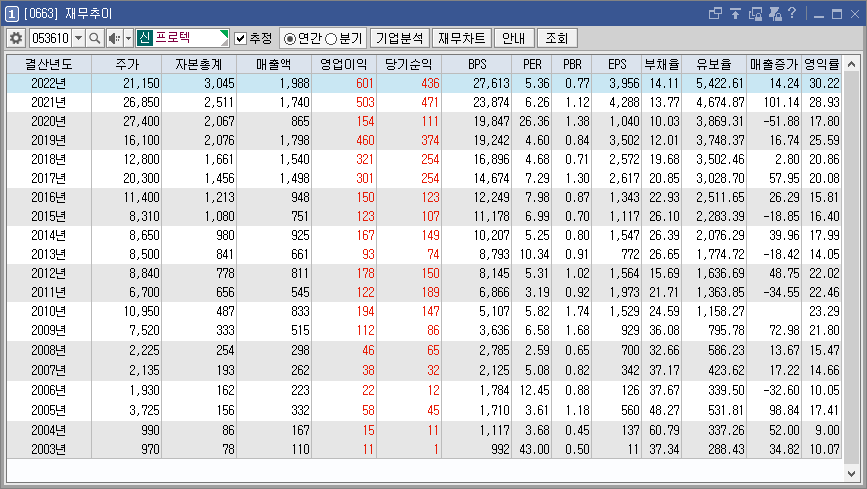The image size is (867, 489).
Task: Click the scrollbar down arrow
Action: pyautogui.click(x=852, y=474)
